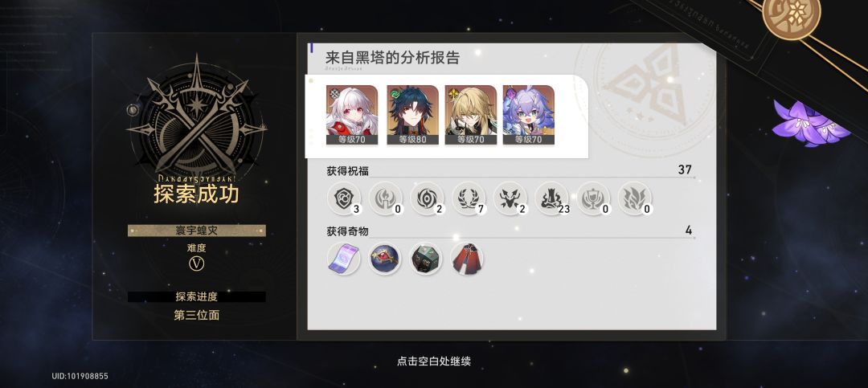Open the eye-shaped blessing icon showing 2
Viewport: 868px width, 388px height.
click(x=427, y=198)
